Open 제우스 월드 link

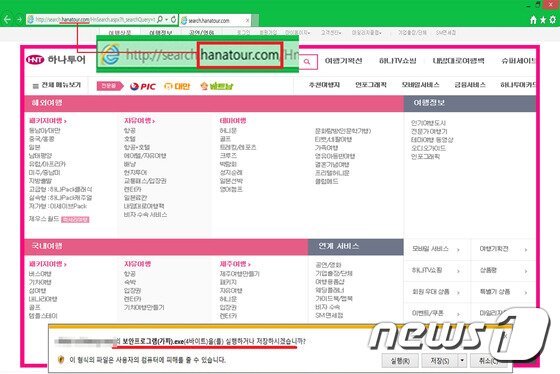point(44,219)
